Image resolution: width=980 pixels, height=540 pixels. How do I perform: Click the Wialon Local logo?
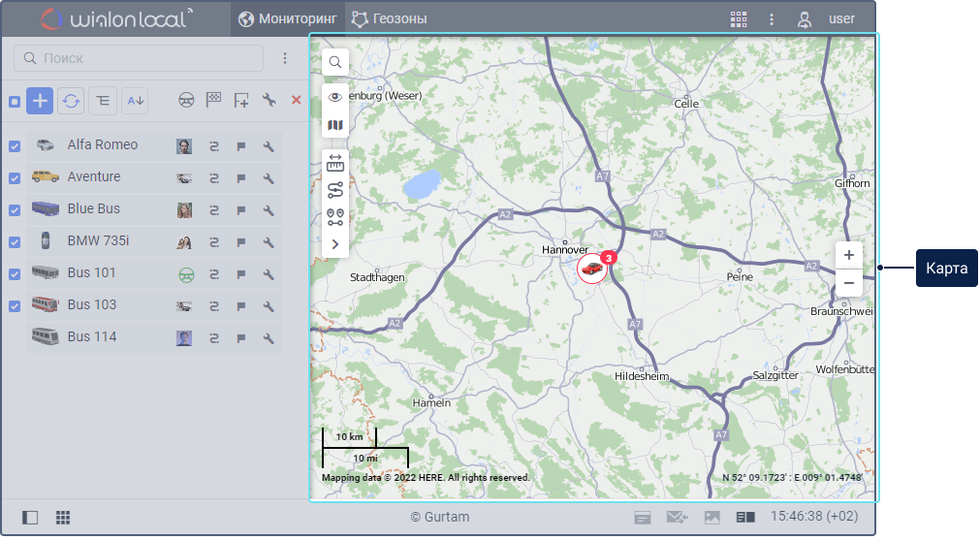coord(117,18)
